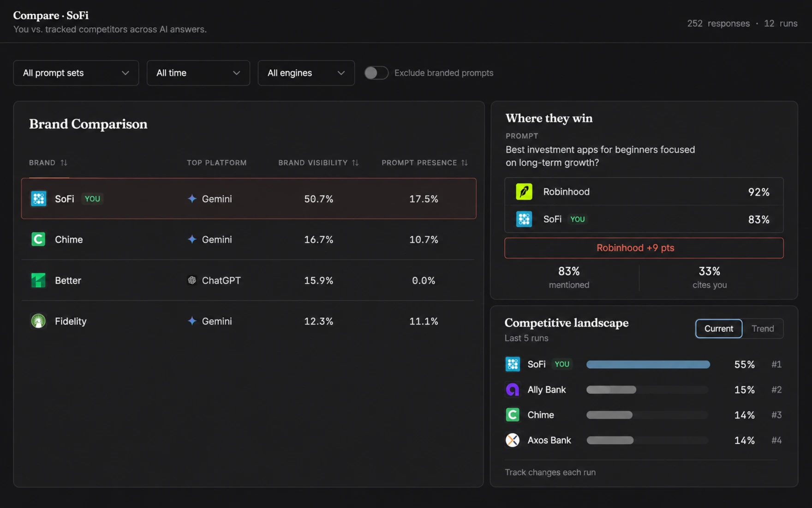This screenshot has height=508, width=812.
Task: Click the #1 rank next to SoFi
Action: pyautogui.click(x=776, y=364)
